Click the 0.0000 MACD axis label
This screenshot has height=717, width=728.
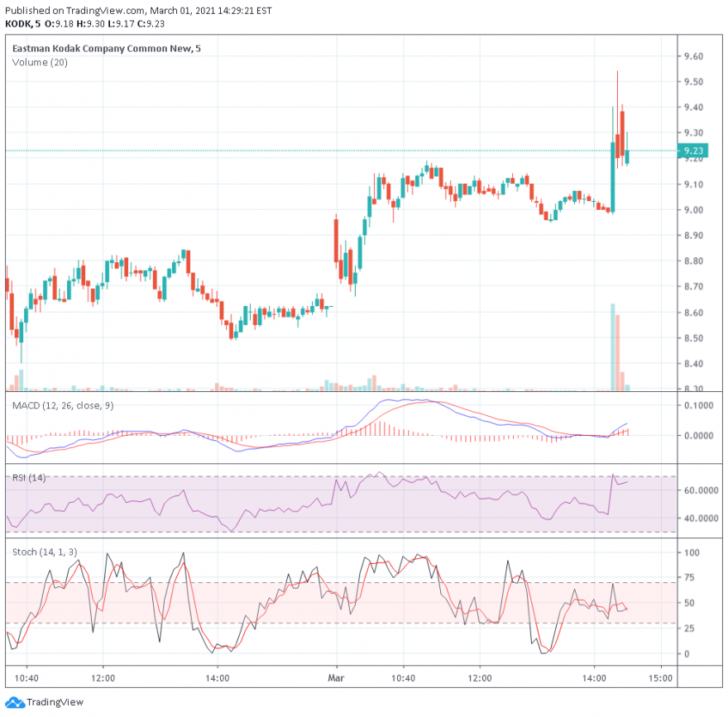point(699,435)
